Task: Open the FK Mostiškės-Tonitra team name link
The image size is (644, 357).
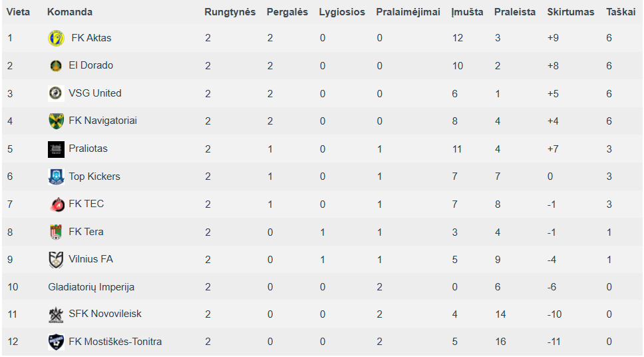Action: (115, 342)
